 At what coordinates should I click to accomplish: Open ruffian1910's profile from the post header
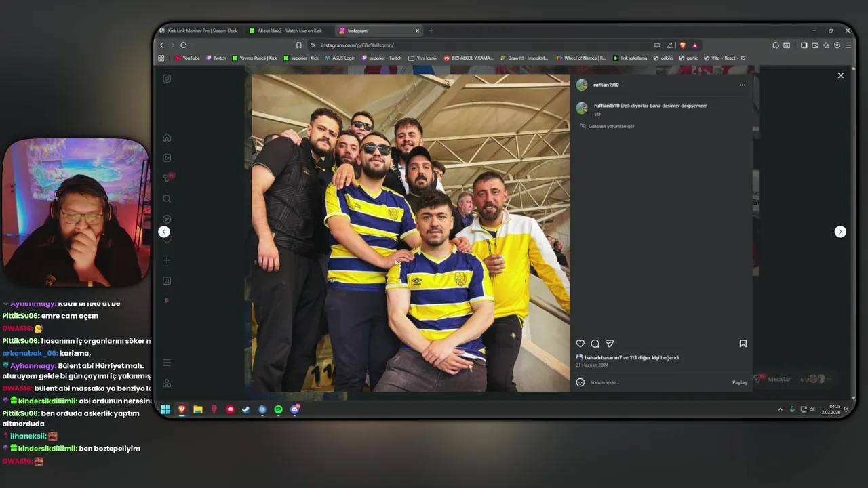point(606,85)
